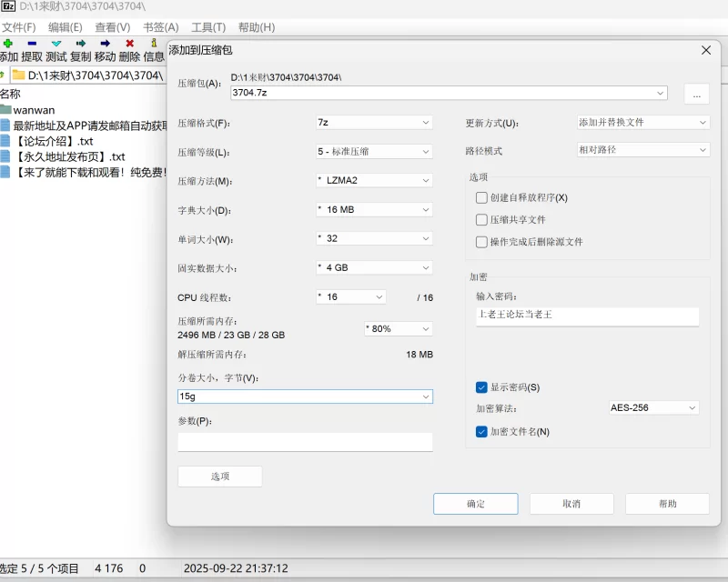Expand the 压缩等级 dropdown

(x=373, y=152)
